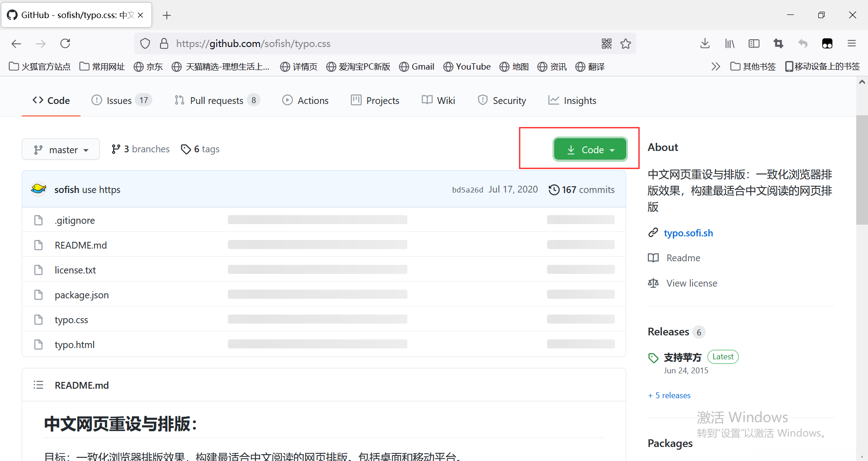This screenshot has height=461, width=868.
Task: Open the 京东 bookmark
Action: tap(148, 67)
